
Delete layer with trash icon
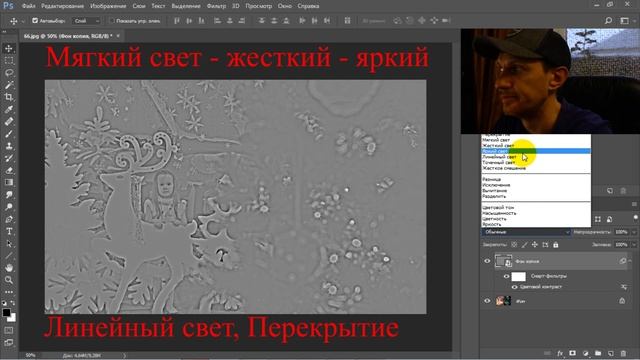pos(623,353)
